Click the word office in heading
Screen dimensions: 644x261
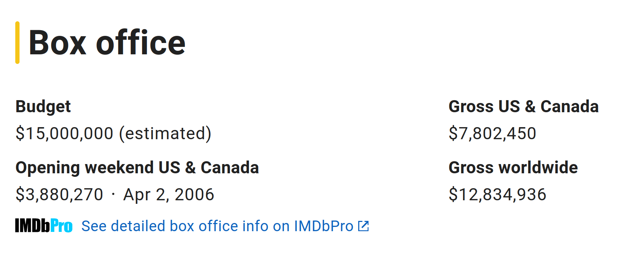[141, 43]
